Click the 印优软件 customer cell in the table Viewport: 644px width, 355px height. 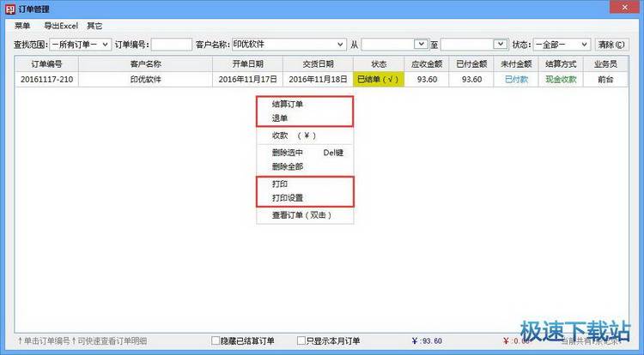click(145, 80)
